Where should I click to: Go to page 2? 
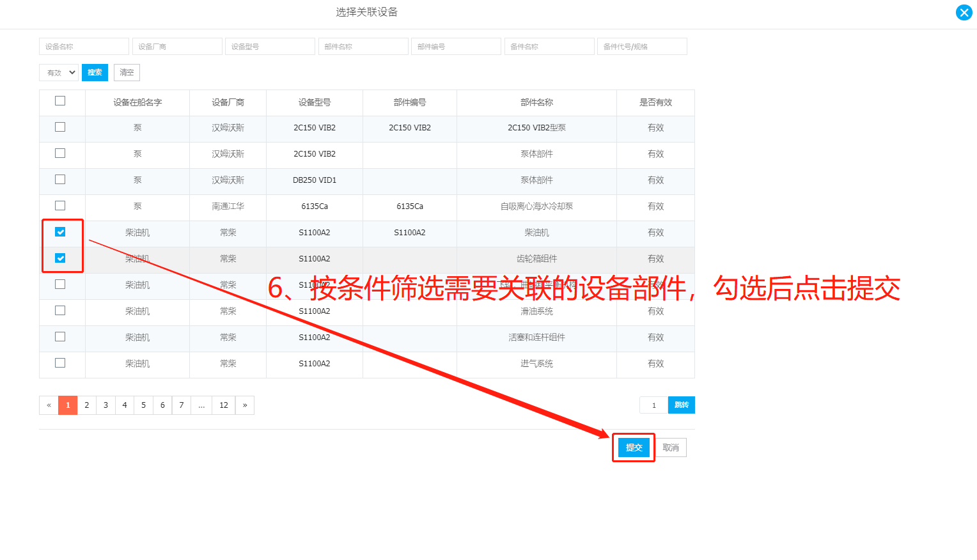pyautogui.click(x=87, y=405)
